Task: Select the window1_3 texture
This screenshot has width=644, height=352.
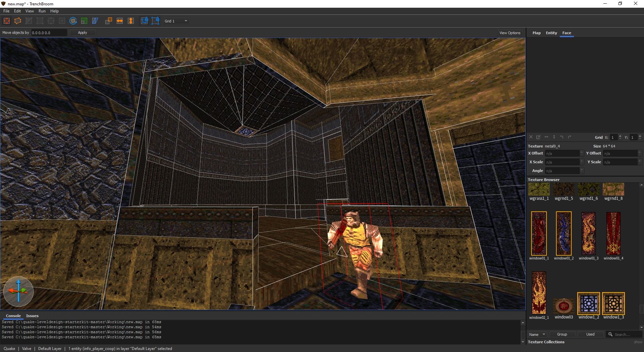Action: 613,306
